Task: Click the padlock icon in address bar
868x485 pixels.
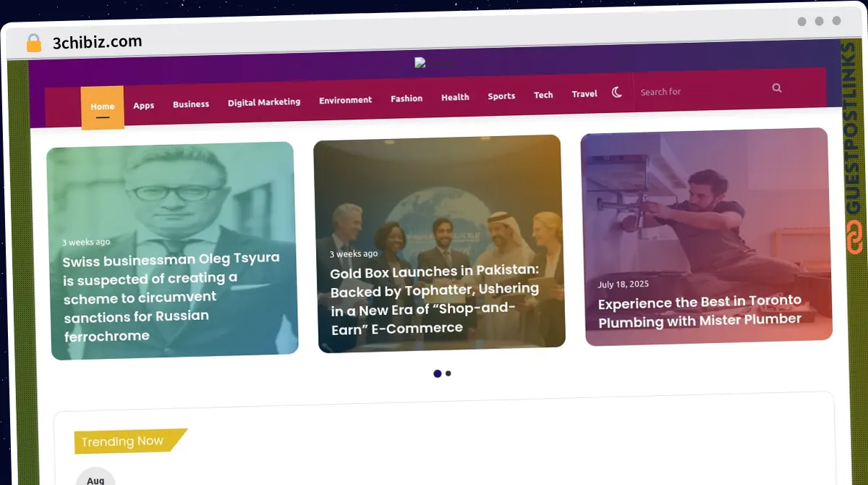Action: [x=33, y=43]
